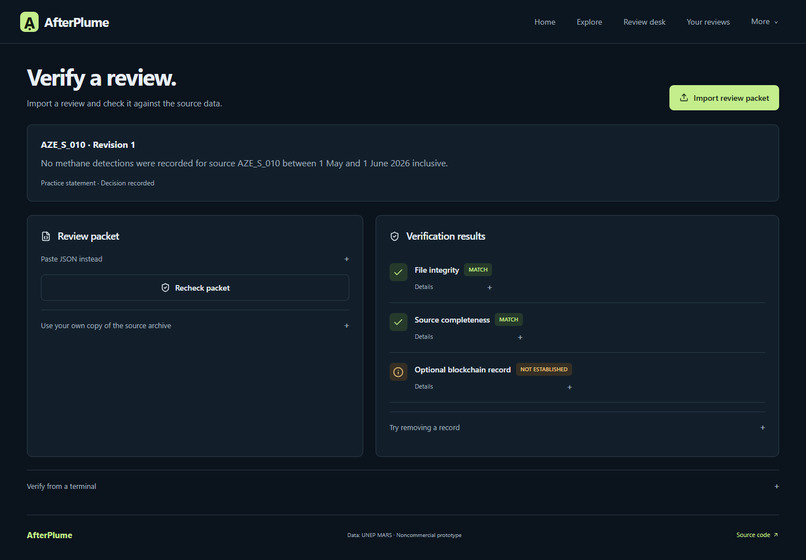Click the Verification results shield icon
This screenshot has height=560, width=806.
tap(394, 237)
